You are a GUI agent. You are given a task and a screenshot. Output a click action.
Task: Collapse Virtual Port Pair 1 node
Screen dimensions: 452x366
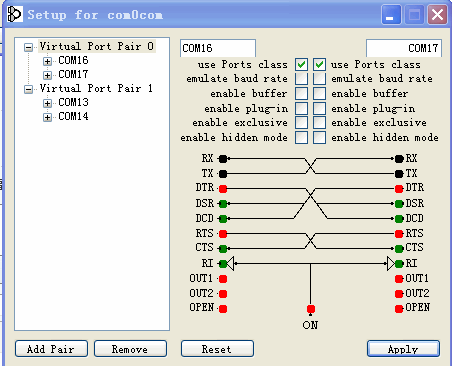(29, 89)
